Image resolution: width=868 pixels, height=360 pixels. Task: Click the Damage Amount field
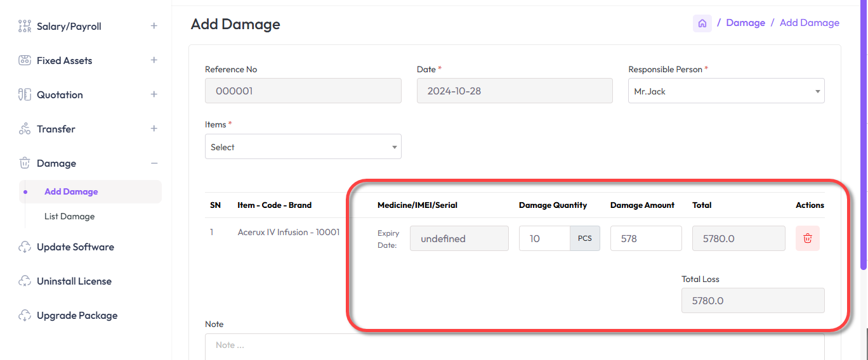pos(645,239)
